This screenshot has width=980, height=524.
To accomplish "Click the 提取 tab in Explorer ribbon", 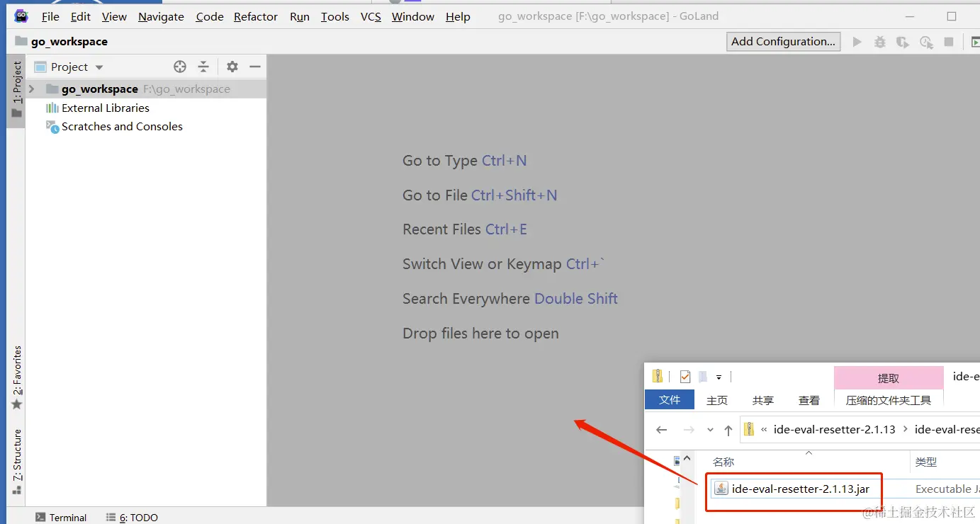I will pos(889,378).
